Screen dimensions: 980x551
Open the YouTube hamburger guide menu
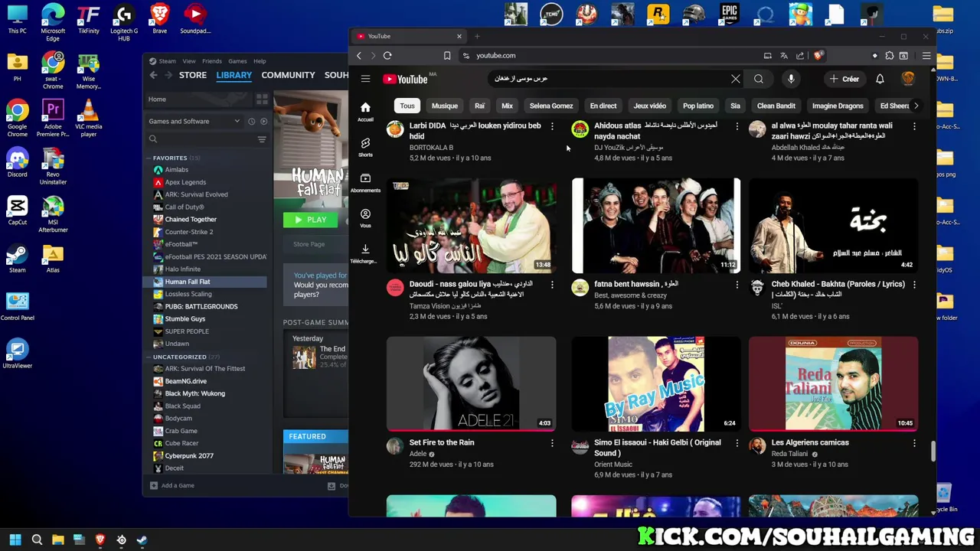[365, 79]
